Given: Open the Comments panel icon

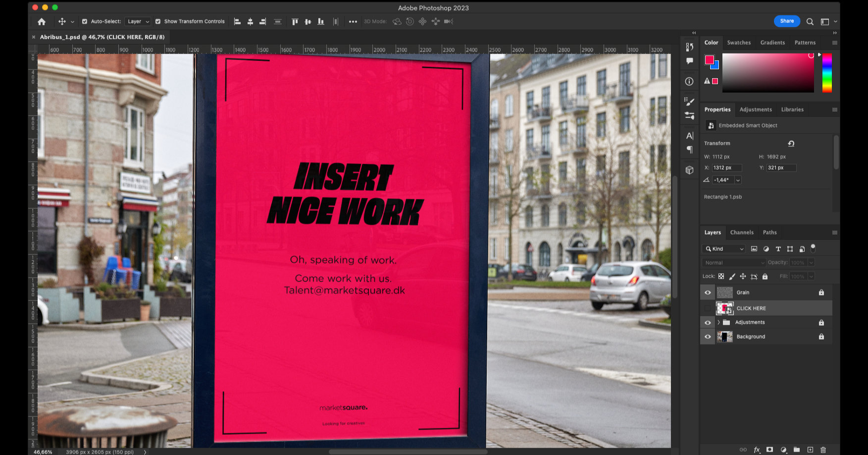Looking at the screenshot, I should tap(689, 61).
